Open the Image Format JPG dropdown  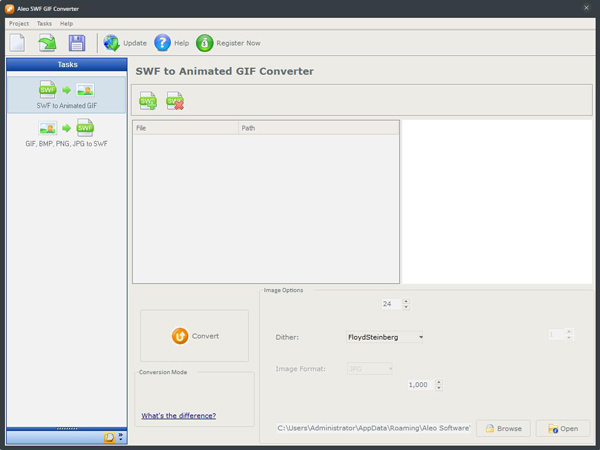(370, 368)
